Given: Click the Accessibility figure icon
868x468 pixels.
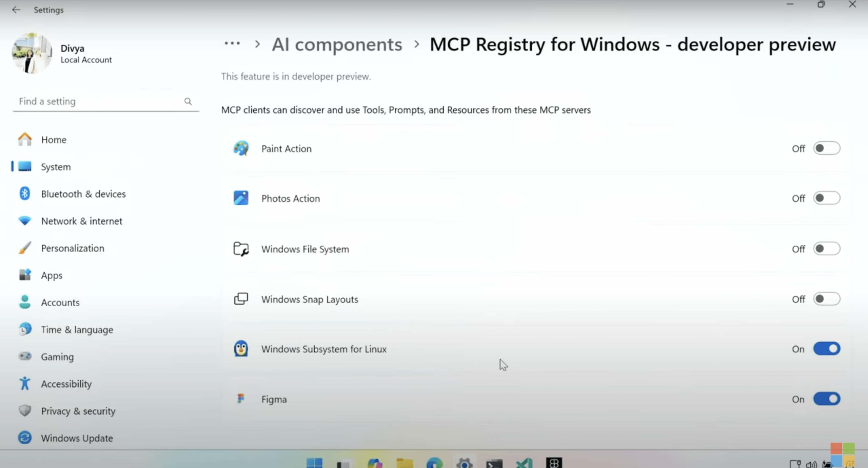Looking at the screenshot, I should [25, 383].
